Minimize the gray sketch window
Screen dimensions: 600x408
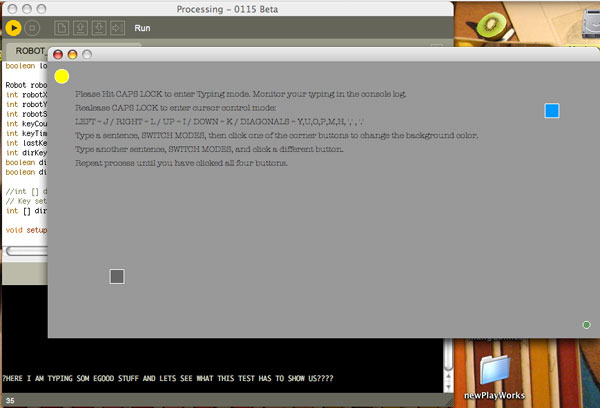pyautogui.click(x=72, y=54)
